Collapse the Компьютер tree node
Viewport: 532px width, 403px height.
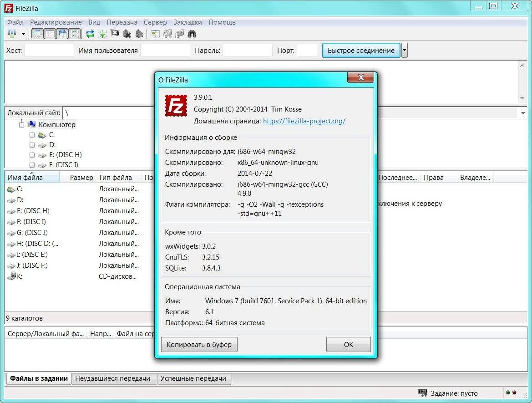coord(22,125)
